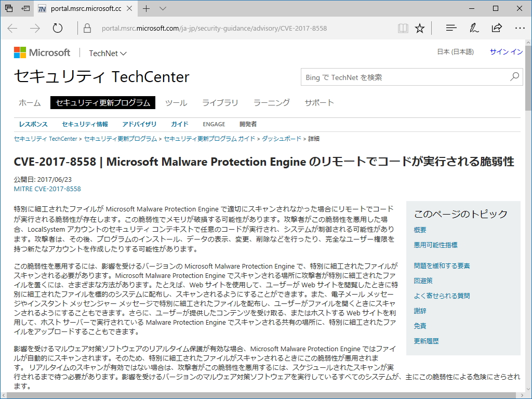Navigate back using the browser back arrow
This screenshot has width=532, height=399.
[12, 28]
